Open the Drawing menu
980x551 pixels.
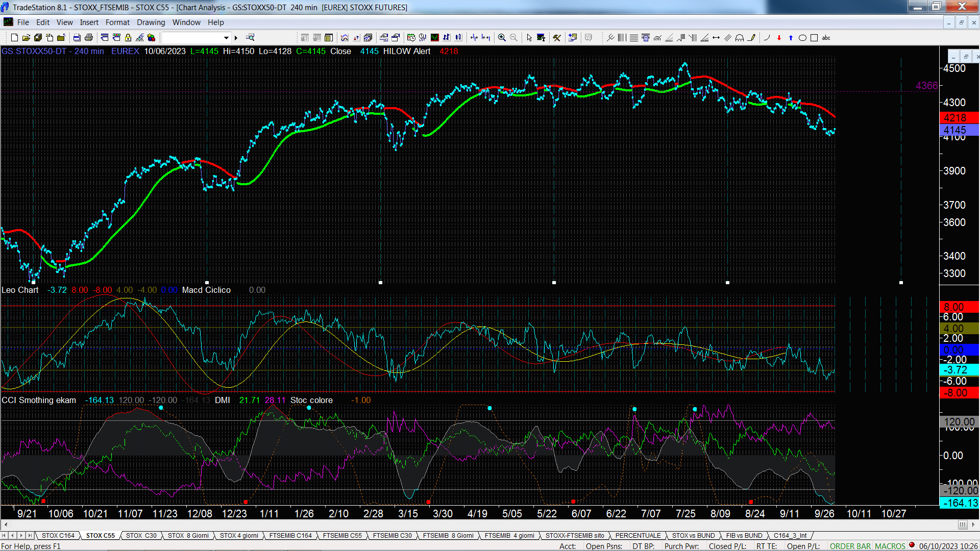(x=151, y=22)
